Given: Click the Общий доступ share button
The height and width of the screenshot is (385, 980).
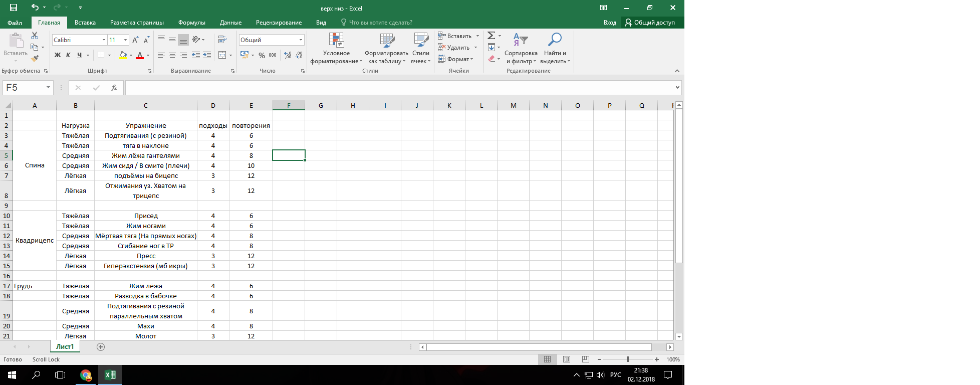Looking at the screenshot, I should click(x=650, y=23).
